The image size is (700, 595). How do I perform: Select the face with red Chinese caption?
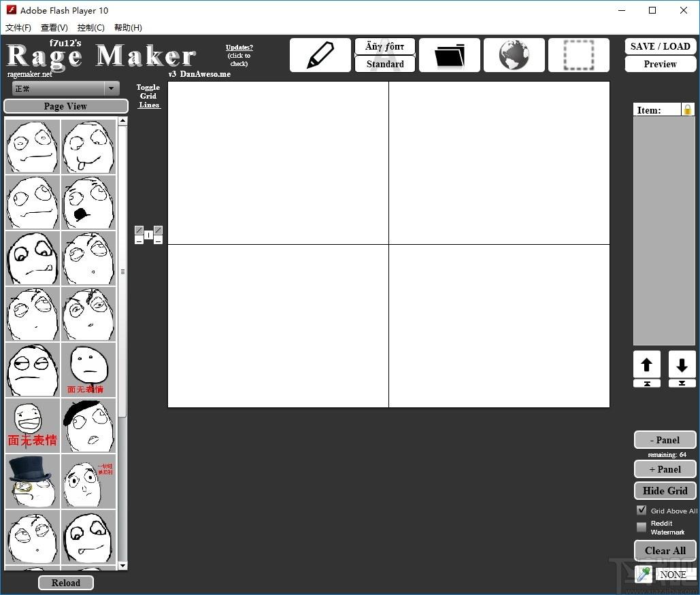[x=88, y=481]
